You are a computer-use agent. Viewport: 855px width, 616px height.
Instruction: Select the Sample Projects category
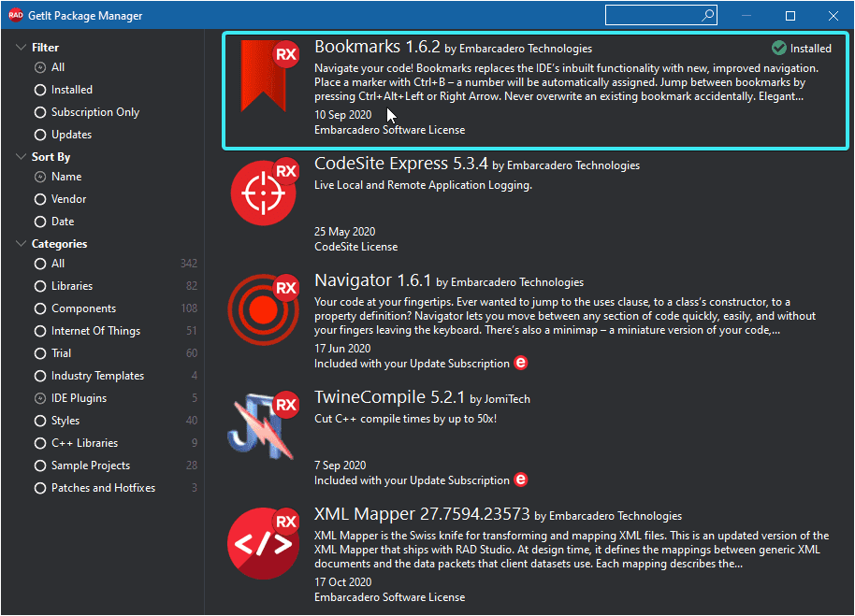point(81,466)
